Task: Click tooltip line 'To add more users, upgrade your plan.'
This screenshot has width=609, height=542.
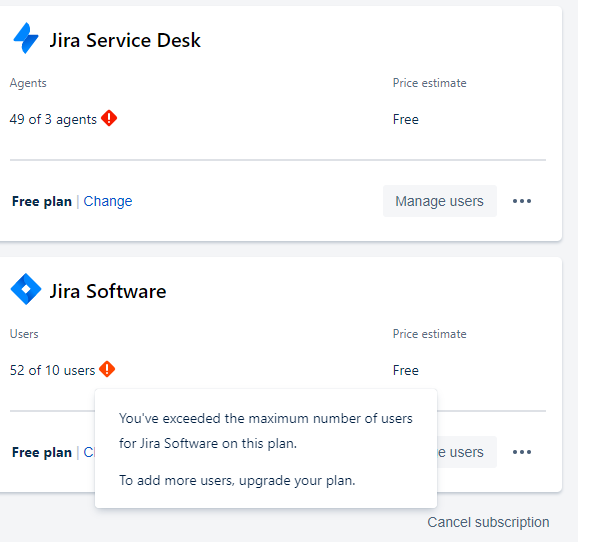Action: pyautogui.click(x=237, y=481)
